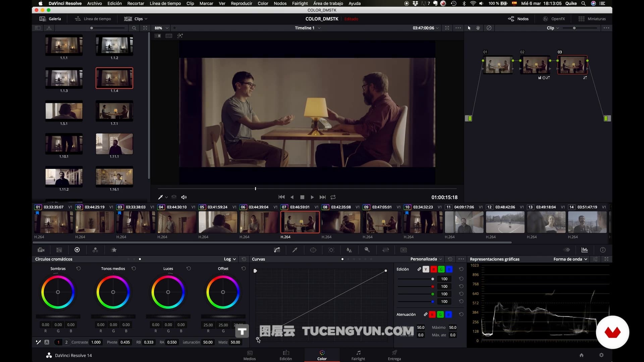Open the Tracker palette

(x=331, y=250)
